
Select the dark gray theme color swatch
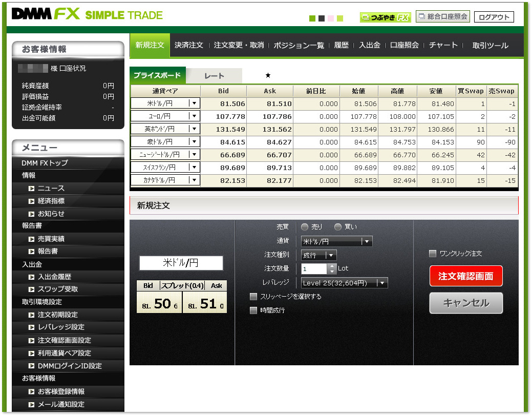322,18
